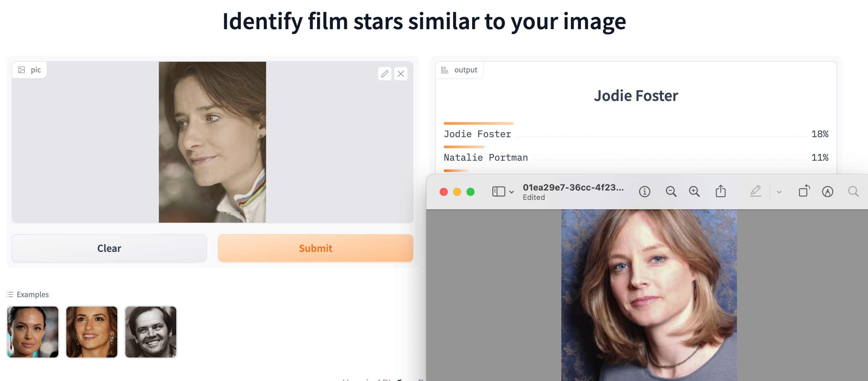Screen dimensions: 868x381
Task: Expand the highlight pen style chevron
Action: [x=779, y=192]
